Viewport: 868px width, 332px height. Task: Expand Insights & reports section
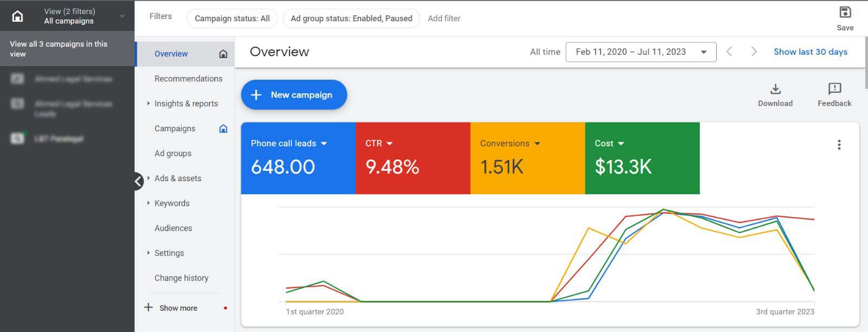point(148,103)
